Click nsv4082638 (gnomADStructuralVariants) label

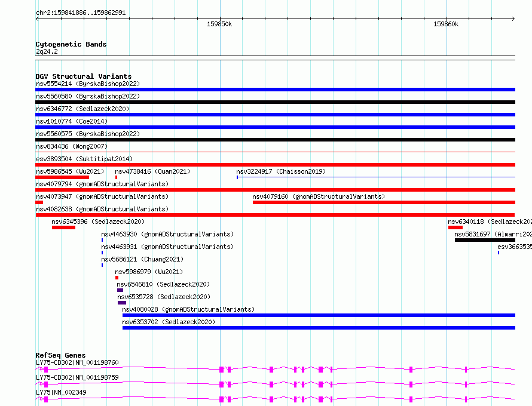tap(102, 209)
